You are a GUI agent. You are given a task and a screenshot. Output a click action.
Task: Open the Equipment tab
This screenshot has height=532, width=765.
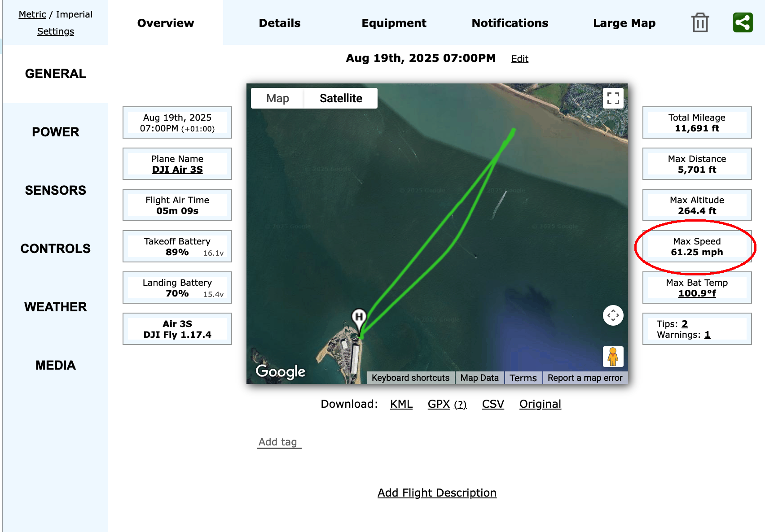[x=394, y=23]
